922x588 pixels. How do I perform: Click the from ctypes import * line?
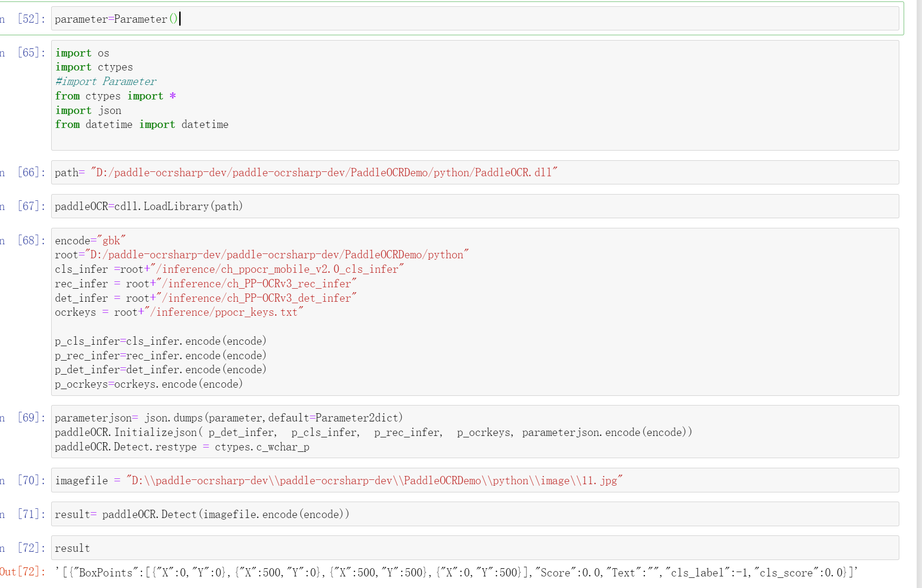pyautogui.click(x=115, y=96)
